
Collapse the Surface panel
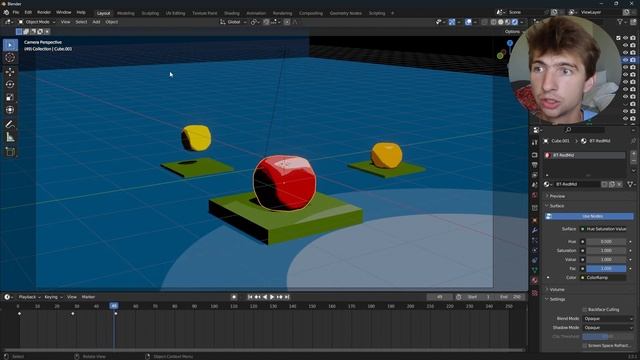click(x=556, y=206)
